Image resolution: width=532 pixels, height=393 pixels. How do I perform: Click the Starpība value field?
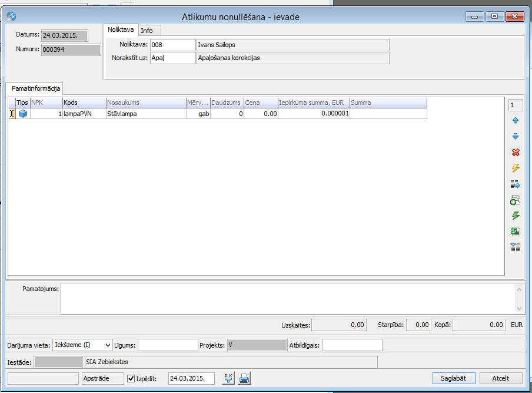pos(418,325)
